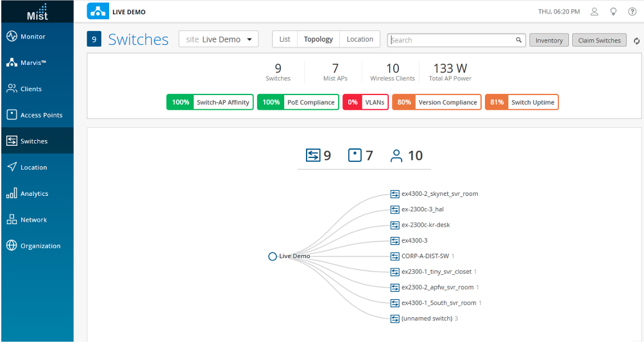Select the CORP-A-DIST-SW switch node
Image resolution: width=644 pixels, height=343 pixels.
(x=425, y=256)
